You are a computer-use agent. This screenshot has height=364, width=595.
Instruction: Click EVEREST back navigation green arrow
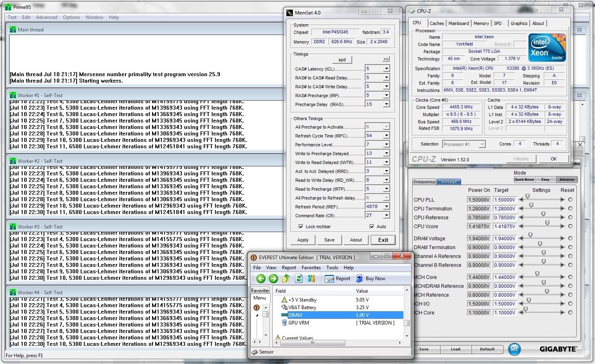pos(261,279)
